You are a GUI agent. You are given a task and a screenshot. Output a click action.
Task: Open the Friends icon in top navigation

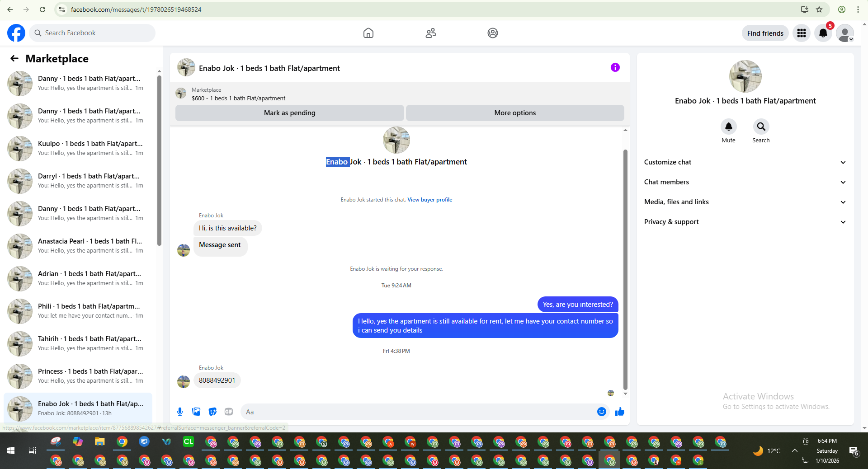click(x=431, y=33)
